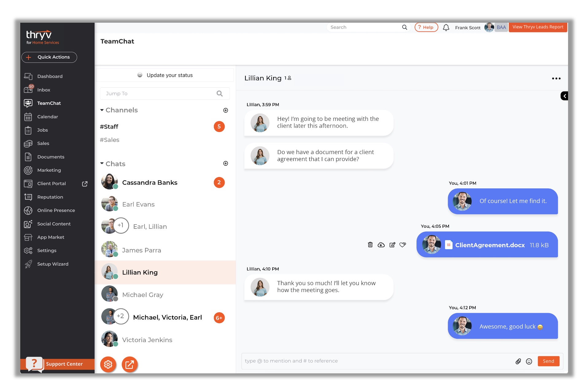Open chat with Earl Evans
The image size is (588, 389).
pyautogui.click(x=165, y=204)
